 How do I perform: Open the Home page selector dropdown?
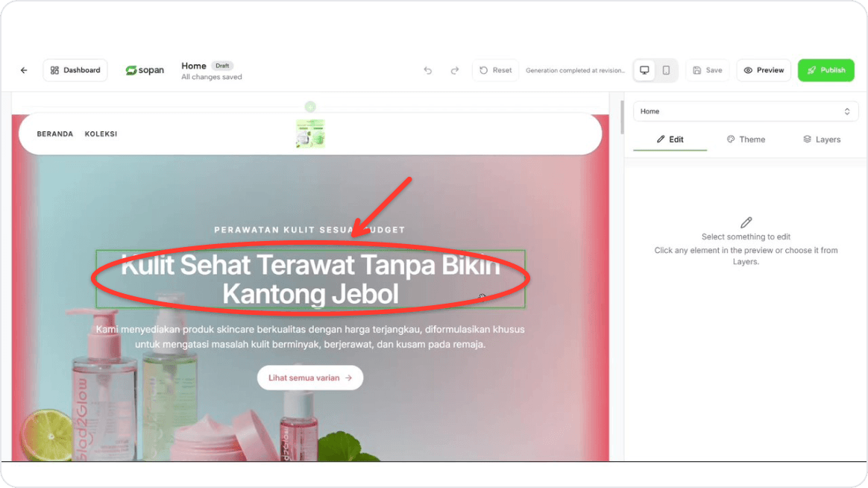click(746, 111)
